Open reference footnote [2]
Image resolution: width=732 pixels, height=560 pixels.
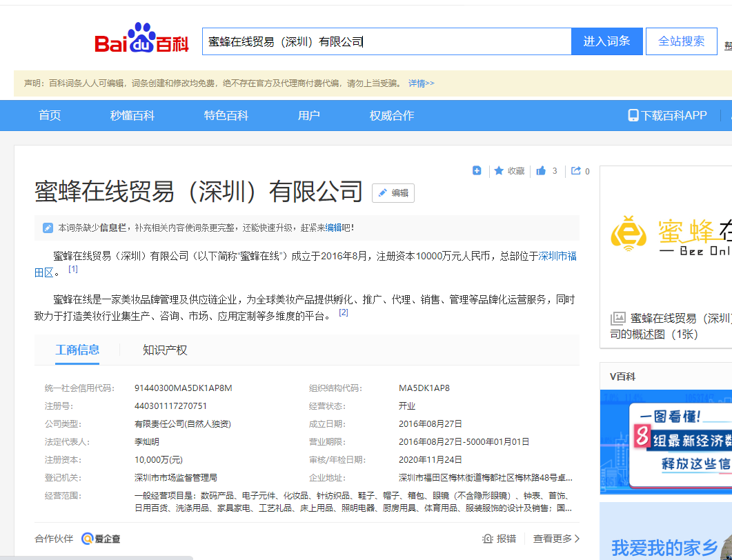[344, 312]
